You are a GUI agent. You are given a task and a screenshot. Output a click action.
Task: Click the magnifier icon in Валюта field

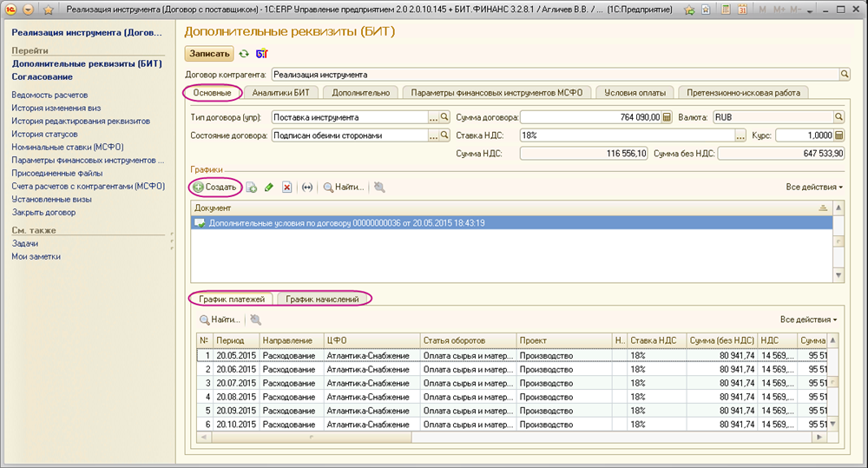839,117
